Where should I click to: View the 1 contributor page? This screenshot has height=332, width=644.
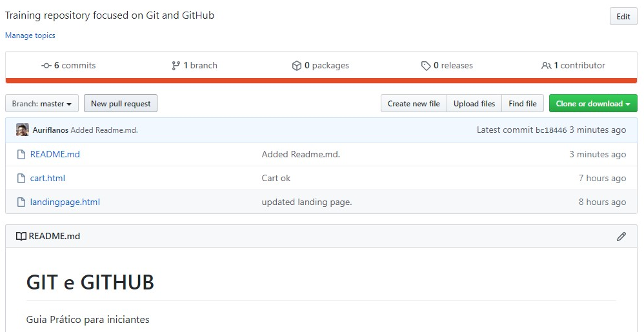tap(574, 65)
